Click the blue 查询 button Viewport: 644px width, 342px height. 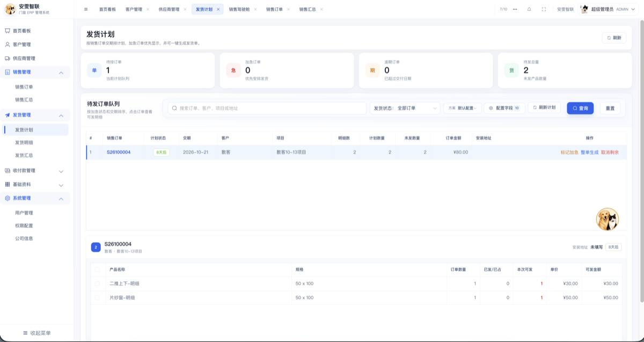[x=580, y=108]
